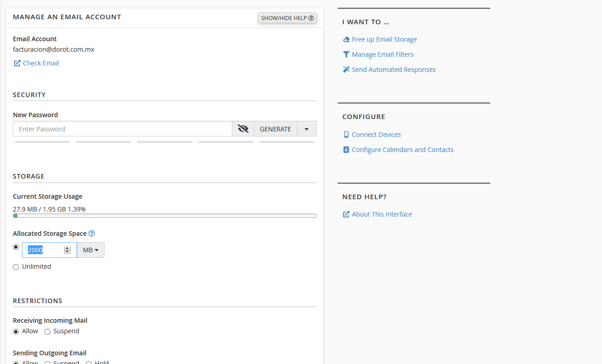Viewport: 602px width, 364px height.
Task: Increase the storage value with the stepper arrows
Action: point(67,248)
